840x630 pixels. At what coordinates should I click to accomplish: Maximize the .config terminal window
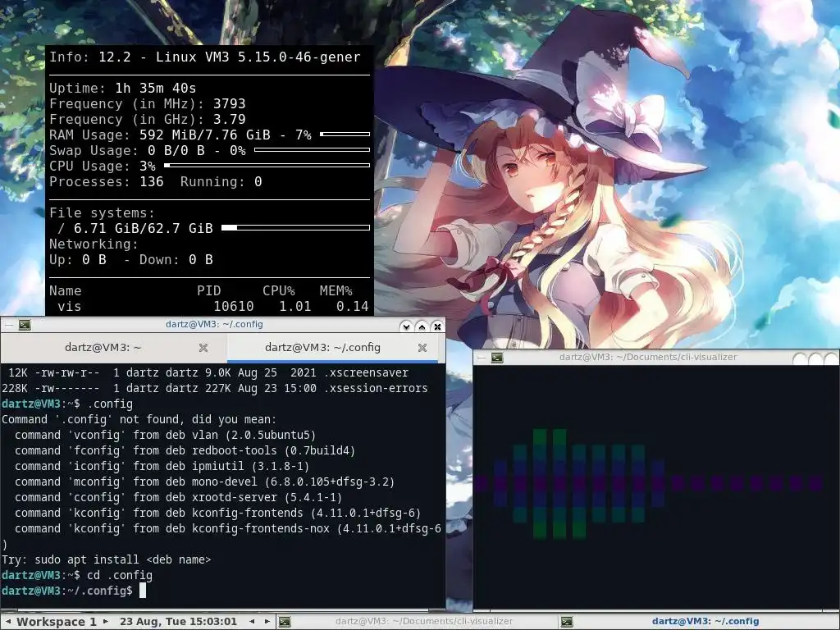[422, 326]
